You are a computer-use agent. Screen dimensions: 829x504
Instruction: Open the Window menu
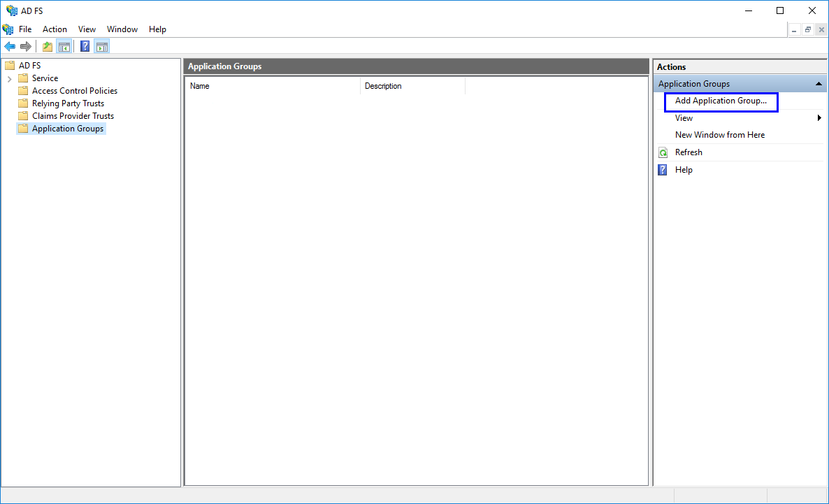[122, 29]
